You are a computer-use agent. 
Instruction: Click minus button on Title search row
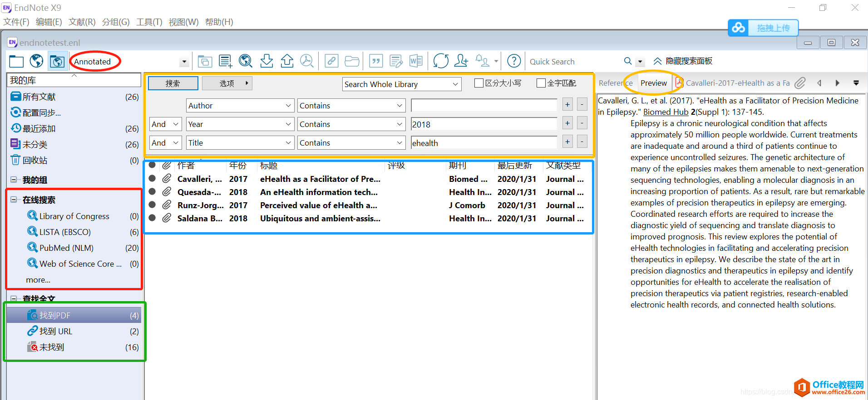(x=582, y=142)
